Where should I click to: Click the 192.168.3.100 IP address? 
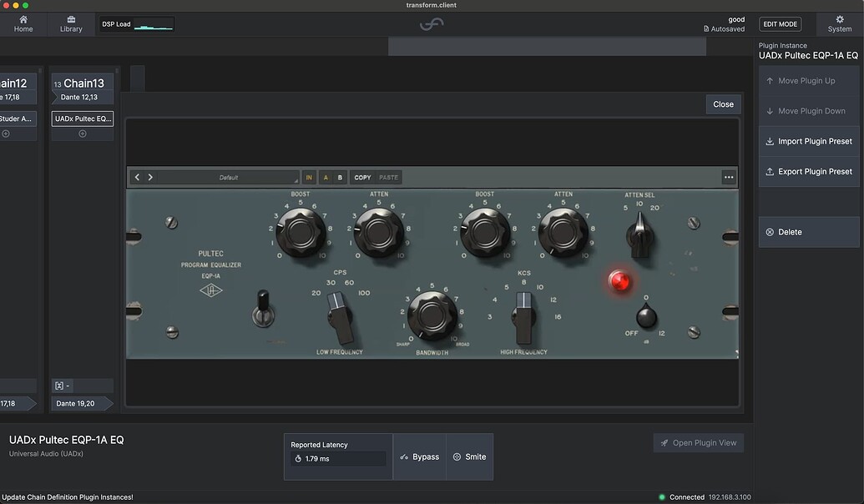(730, 496)
